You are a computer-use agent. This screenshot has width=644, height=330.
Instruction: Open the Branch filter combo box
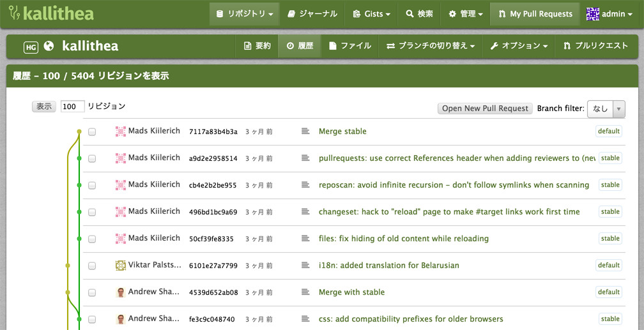click(606, 109)
